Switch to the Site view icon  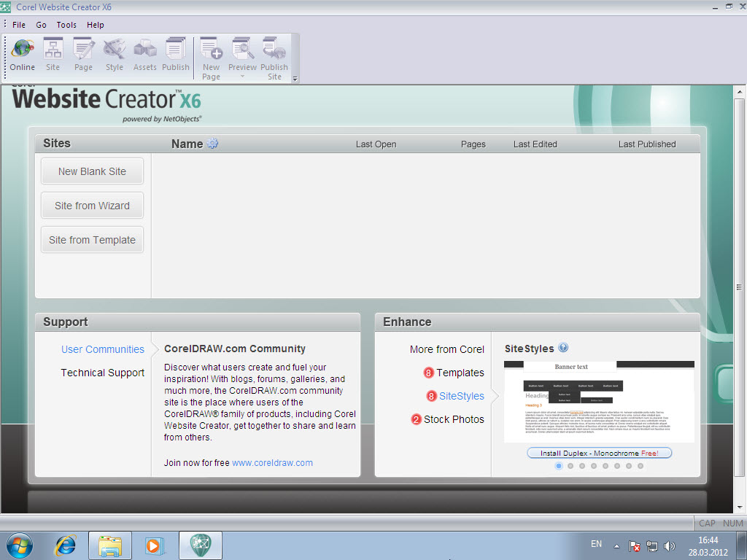(x=53, y=55)
